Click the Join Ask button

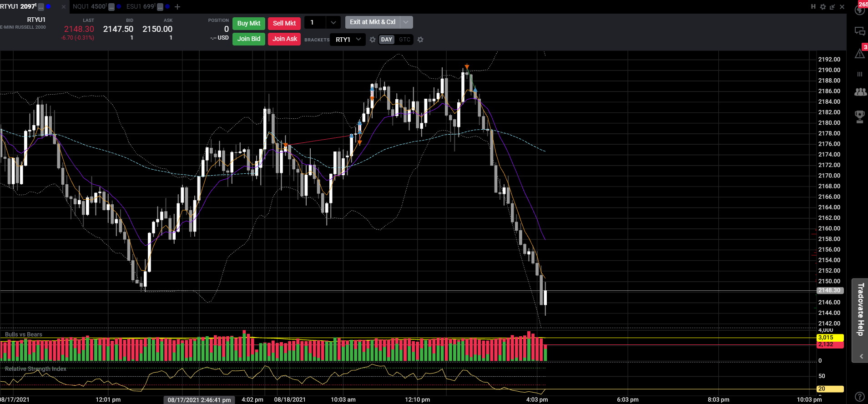click(x=284, y=39)
